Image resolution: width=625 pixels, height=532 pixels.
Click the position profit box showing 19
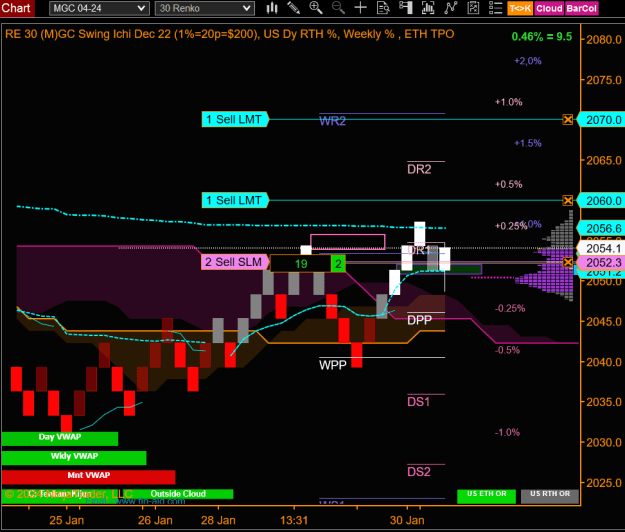point(301,263)
